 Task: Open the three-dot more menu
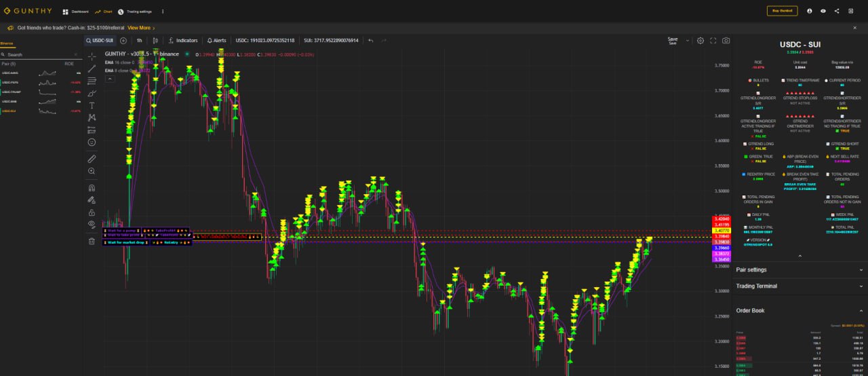162,12
